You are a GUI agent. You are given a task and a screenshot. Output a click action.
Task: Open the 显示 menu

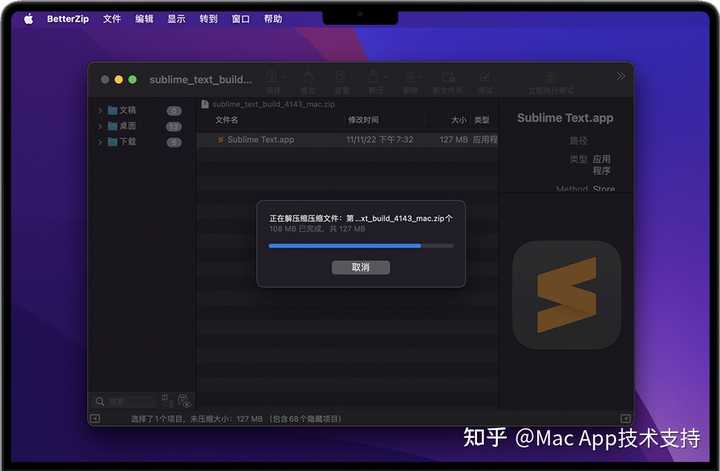pos(176,19)
